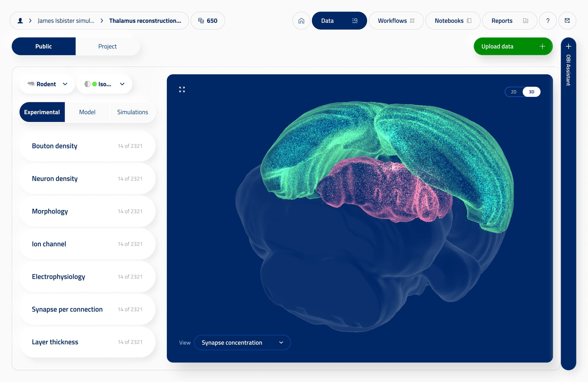Click the credits coins icon showing 650
The height and width of the screenshot is (382, 588).
coord(201,21)
